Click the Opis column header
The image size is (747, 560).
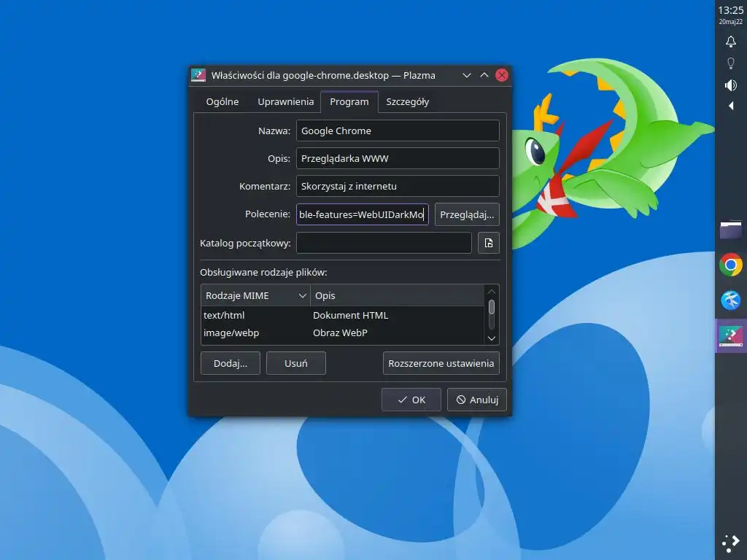(398, 296)
